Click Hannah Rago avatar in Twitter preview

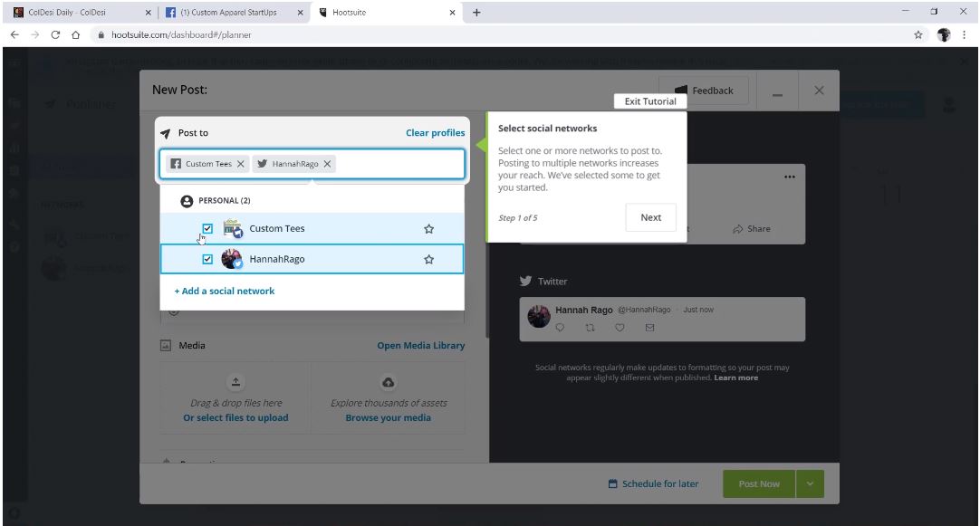[539, 316]
